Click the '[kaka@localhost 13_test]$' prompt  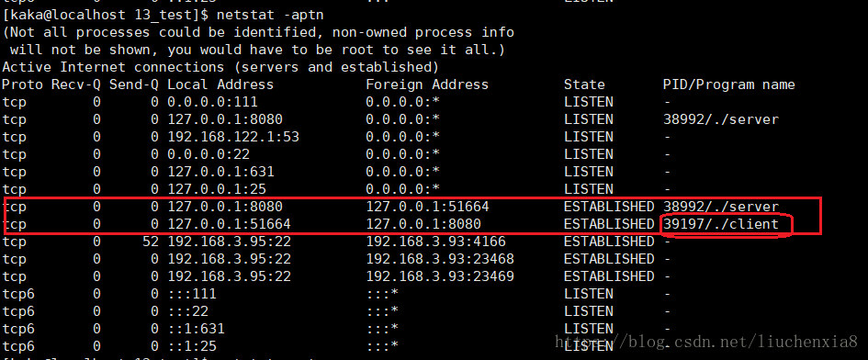point(106,15)
